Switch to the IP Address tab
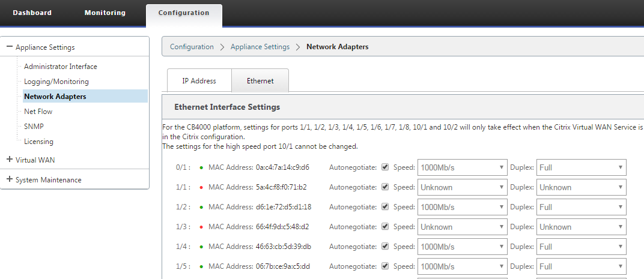 (199, 81)
